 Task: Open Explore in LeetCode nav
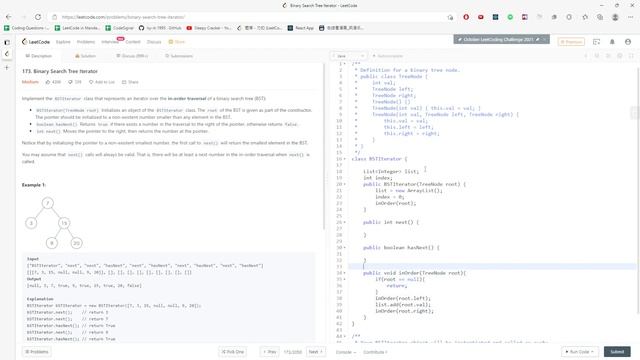[x=63, y=42]
